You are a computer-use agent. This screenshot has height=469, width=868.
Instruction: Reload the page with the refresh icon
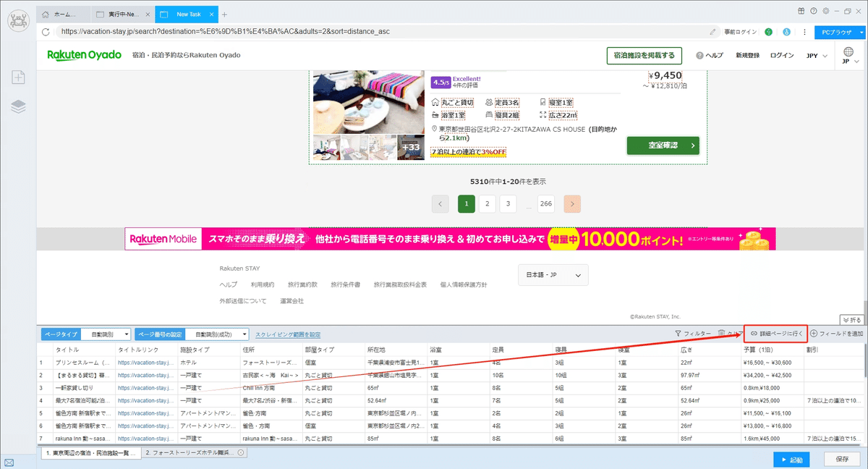46,32
